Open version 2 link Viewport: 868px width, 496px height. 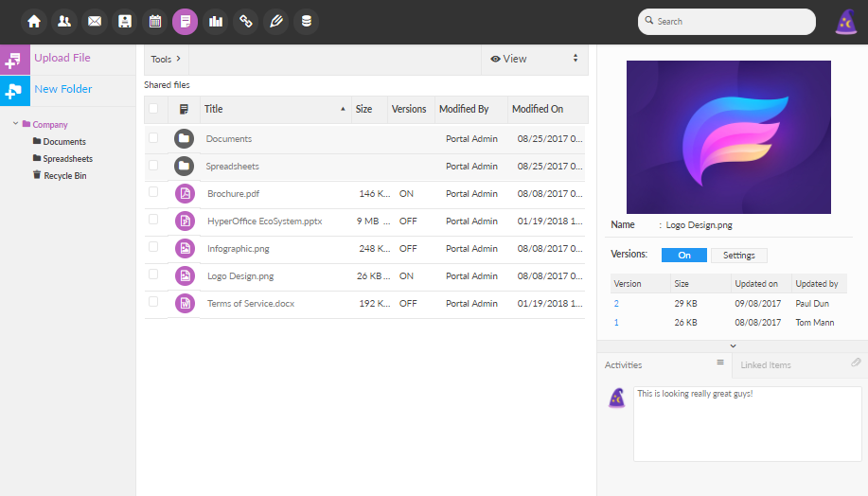(616, 303)
